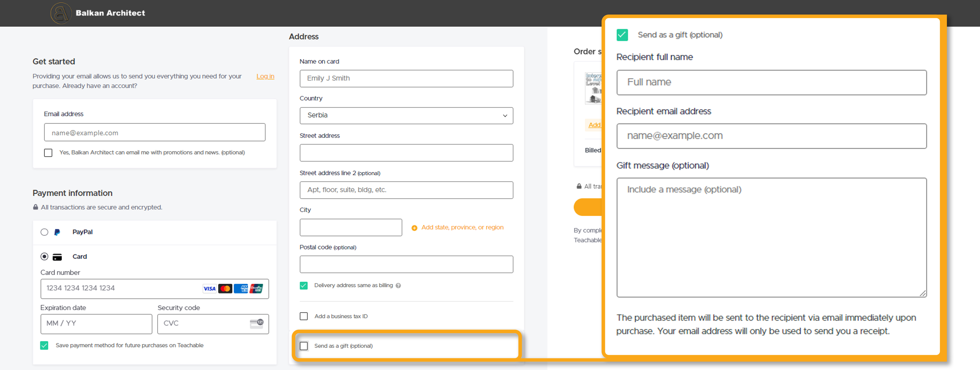
Task: Focus the Recipient full name field
Action: (772, 83)
